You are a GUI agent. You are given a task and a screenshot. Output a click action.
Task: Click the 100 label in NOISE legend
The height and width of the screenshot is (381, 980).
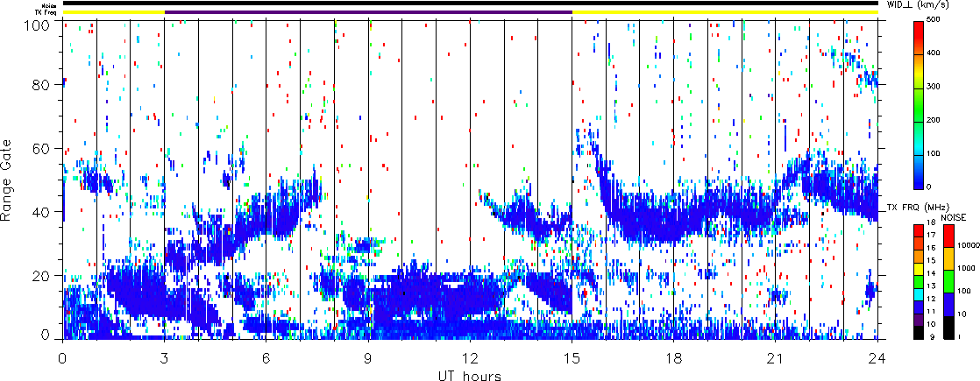pyautogui.click(x=964, y=291)
